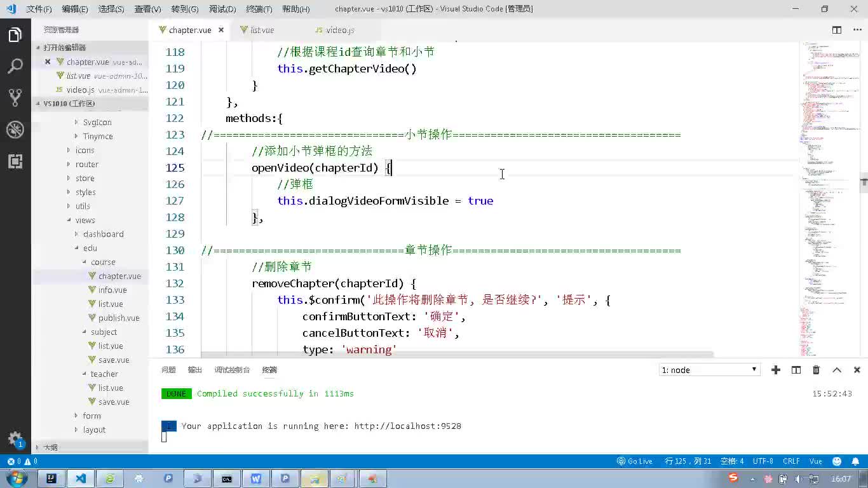The width and height of the screenshot is (868, 488).
Task: Switch to the 输出 panel tab
Action: click(x=195, y=370)
